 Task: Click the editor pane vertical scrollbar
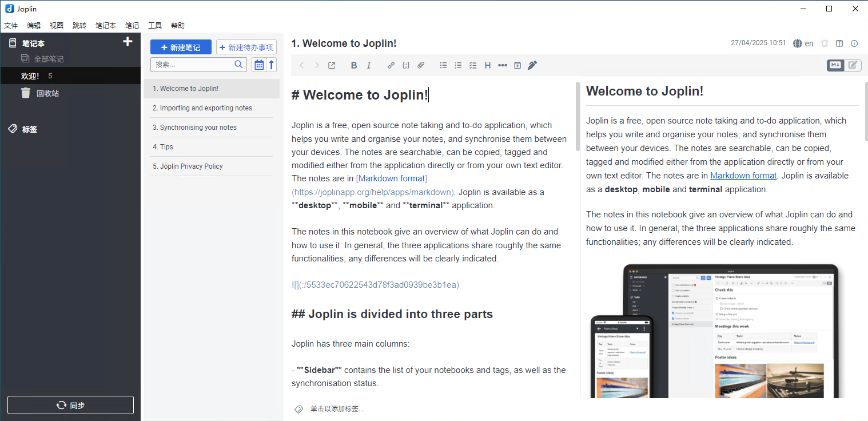[578, 117]
